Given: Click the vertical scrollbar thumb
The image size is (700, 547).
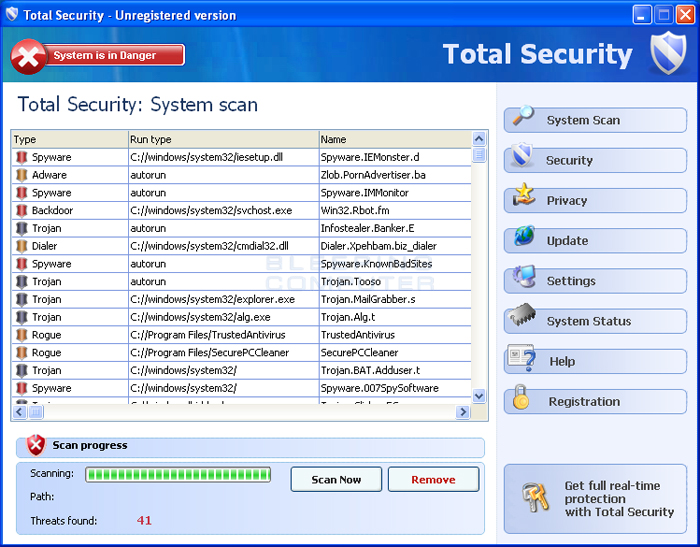Looking at the screenshot, I should 479,155.
